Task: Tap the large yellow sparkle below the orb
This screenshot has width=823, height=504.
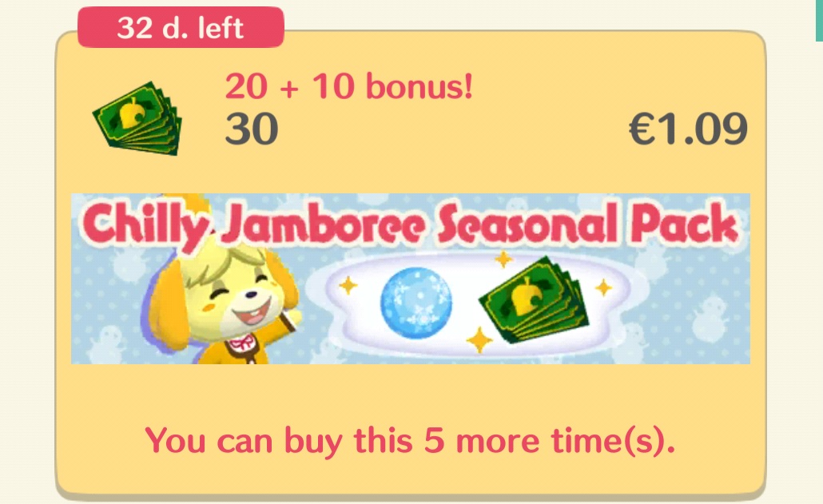Action: coord(479,339)
